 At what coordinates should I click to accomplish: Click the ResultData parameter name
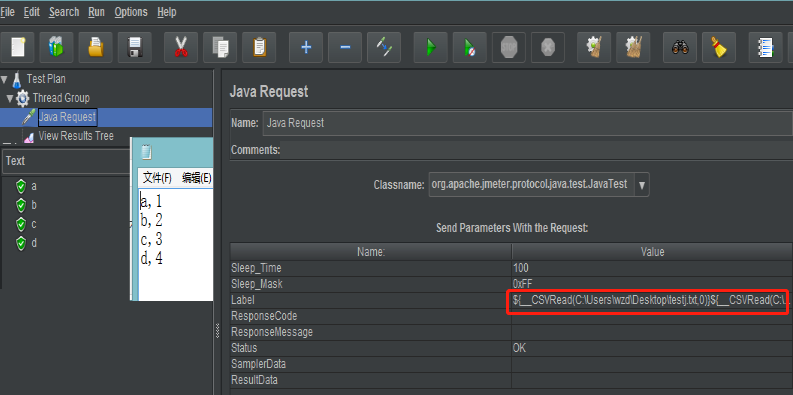254,380
